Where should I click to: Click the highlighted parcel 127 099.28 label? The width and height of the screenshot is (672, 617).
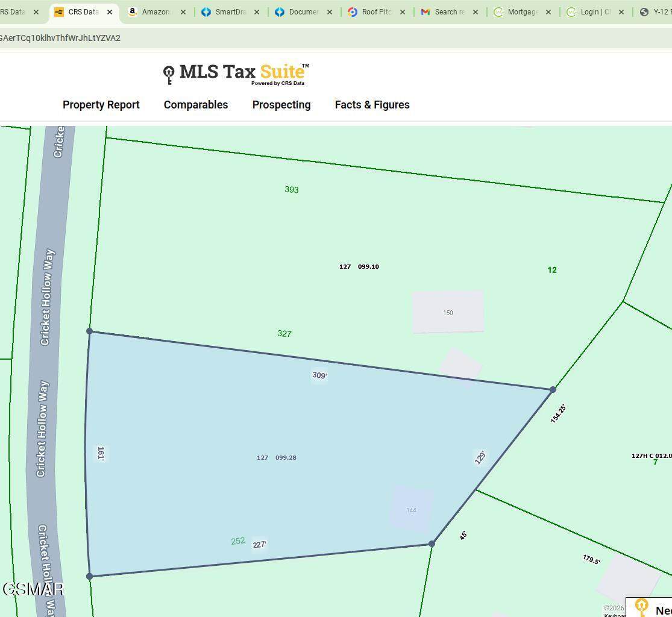tap(277, 457)
